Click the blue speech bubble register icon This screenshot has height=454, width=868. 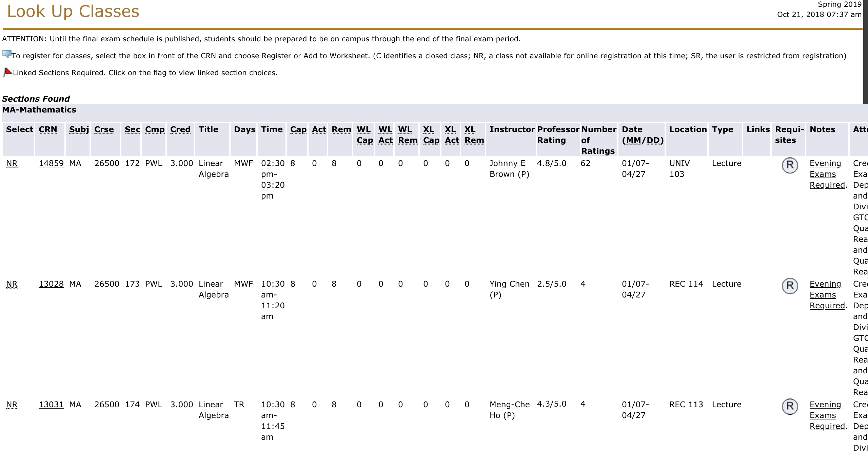click(x=6, y=54)
